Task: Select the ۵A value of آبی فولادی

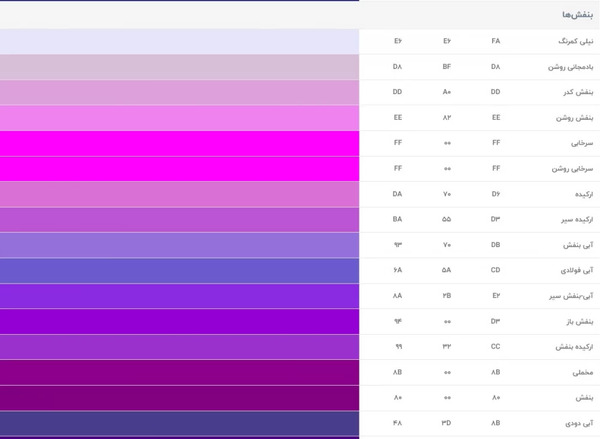Action: pos(447,270)
